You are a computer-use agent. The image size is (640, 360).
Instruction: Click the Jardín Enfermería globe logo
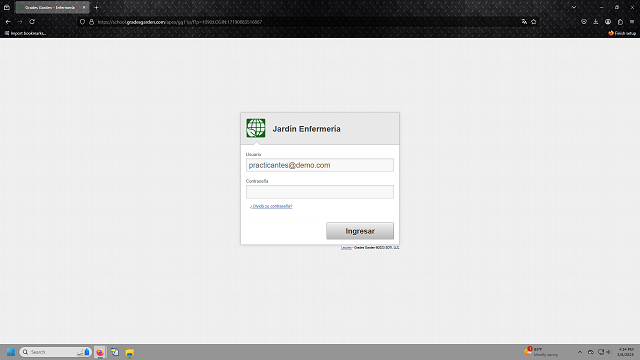click(x=256, y=128)
